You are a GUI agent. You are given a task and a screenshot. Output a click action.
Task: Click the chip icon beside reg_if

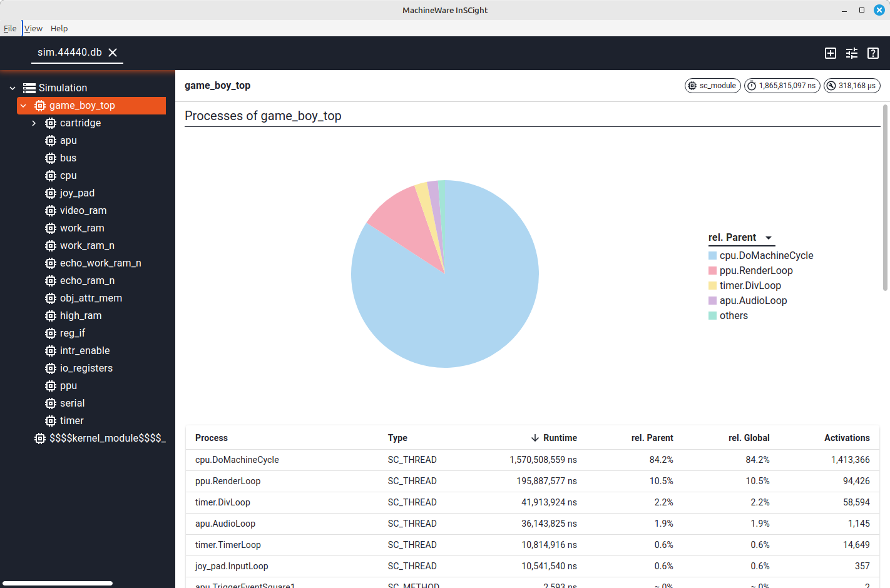[51, 333]
